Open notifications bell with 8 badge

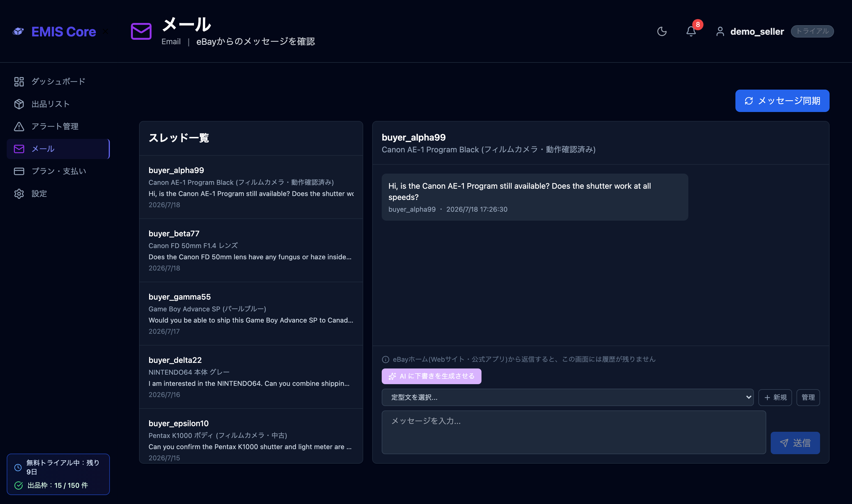pyautogui.click(x=691, y=31)
